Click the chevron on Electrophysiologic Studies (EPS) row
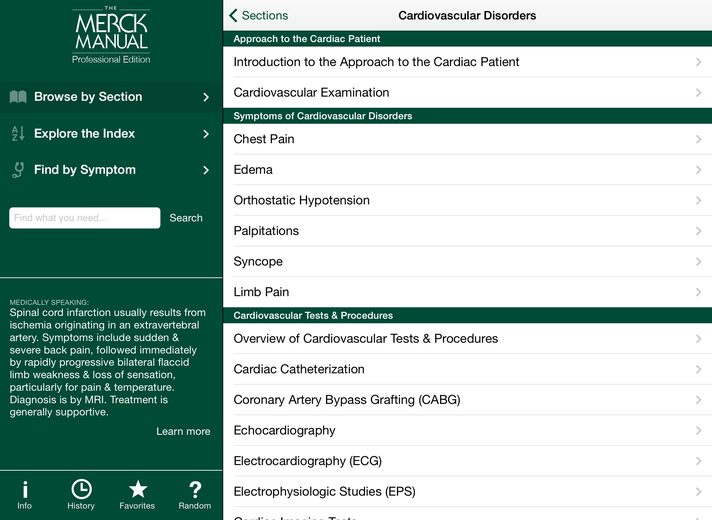This screenshot has height=520, width=712. click(x=698, y=492)
